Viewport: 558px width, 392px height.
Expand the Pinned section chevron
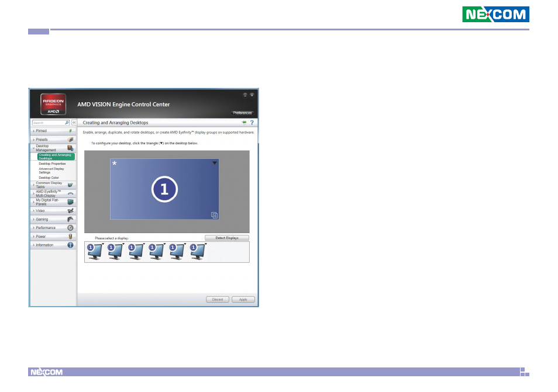point(33,131)
